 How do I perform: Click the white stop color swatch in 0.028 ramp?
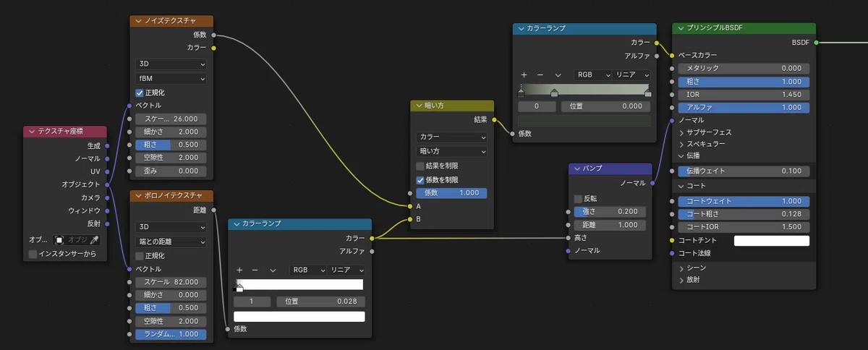coord(299,316)
